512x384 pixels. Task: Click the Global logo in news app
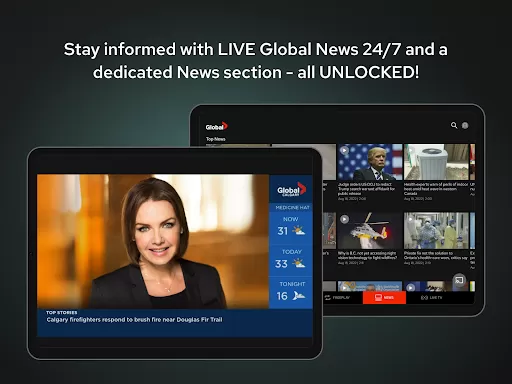(x=217, y=126)
